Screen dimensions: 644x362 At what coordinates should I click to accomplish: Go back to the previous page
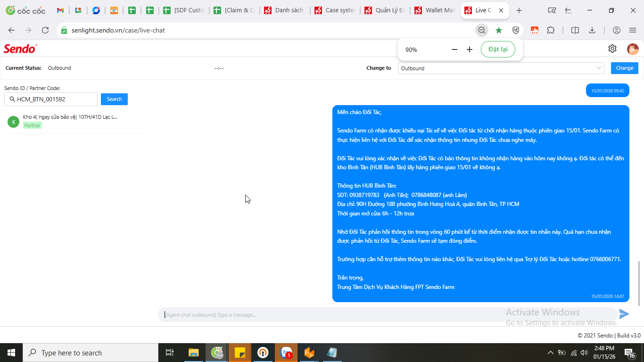click(x=12, y=30)
